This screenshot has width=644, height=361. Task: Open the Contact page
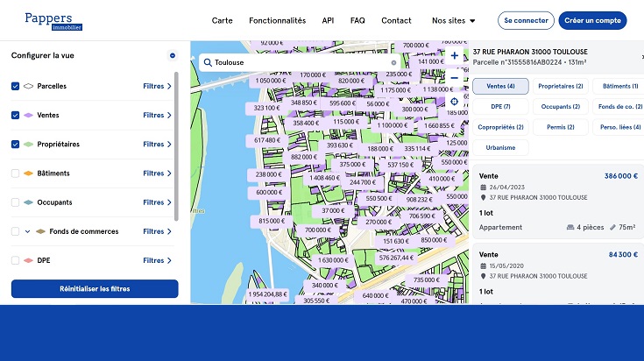coord(396,20)
